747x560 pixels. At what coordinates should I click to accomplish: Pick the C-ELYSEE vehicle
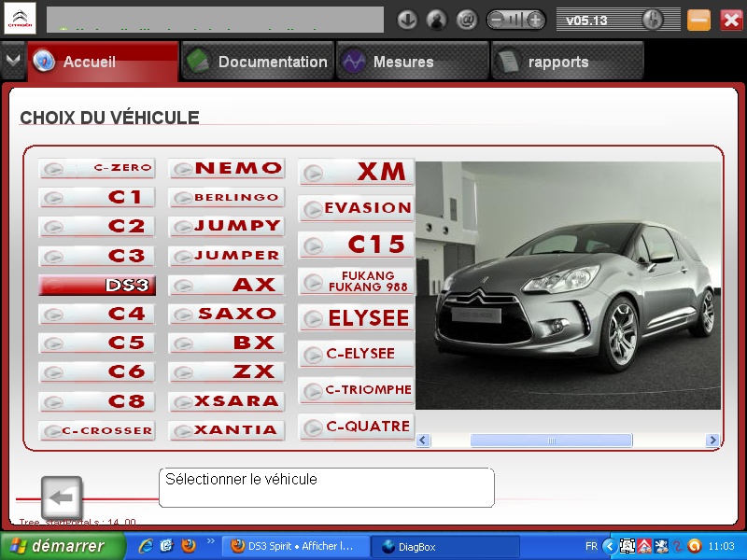click(357, 354)
